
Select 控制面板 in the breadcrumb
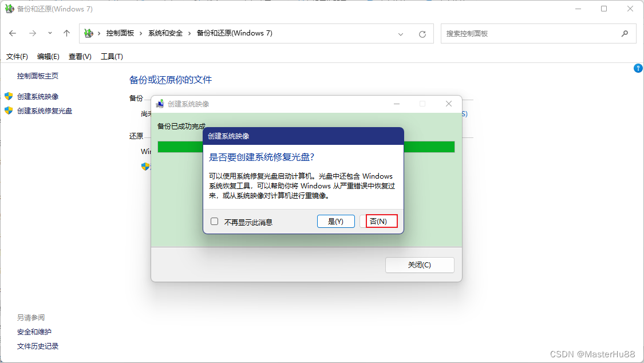[x=120, y=33]
